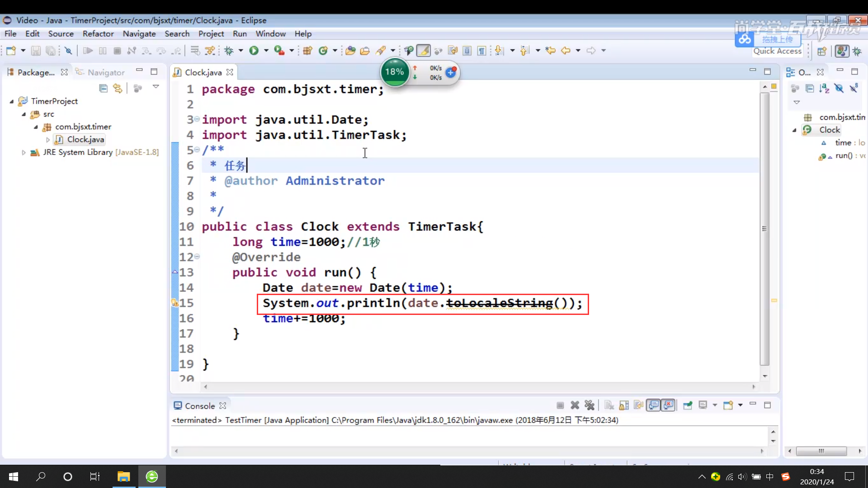Open the Refactor menu
The height and width of the screenshot is (488, 868).
coord(98,33)
